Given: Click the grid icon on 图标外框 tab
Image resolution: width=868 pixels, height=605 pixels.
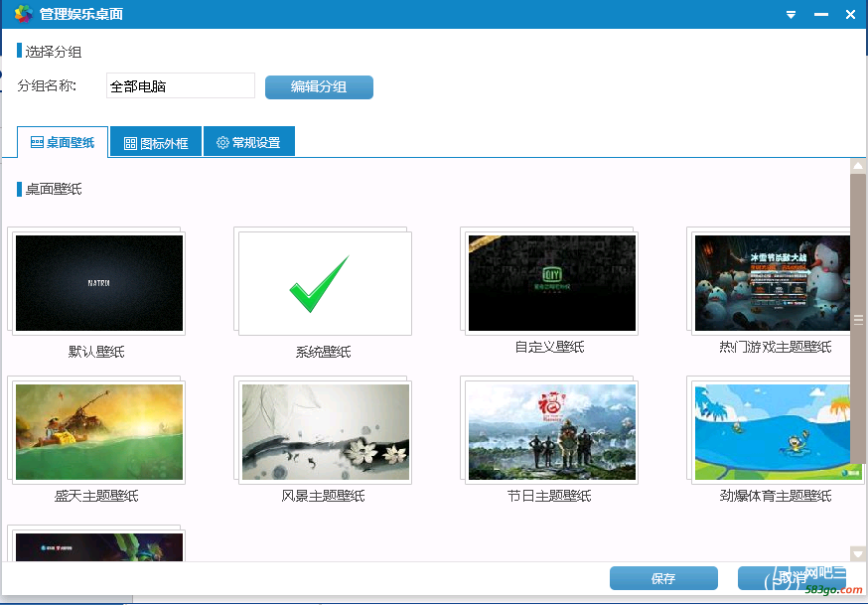Looking at the screenshot, I should pyautogui.click(x=130, y=144).
